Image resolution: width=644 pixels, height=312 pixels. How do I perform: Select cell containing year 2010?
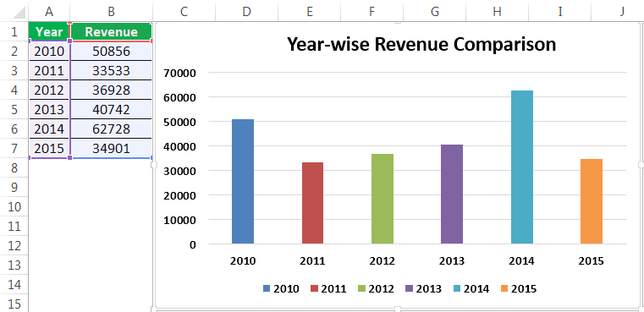(49, 52)
